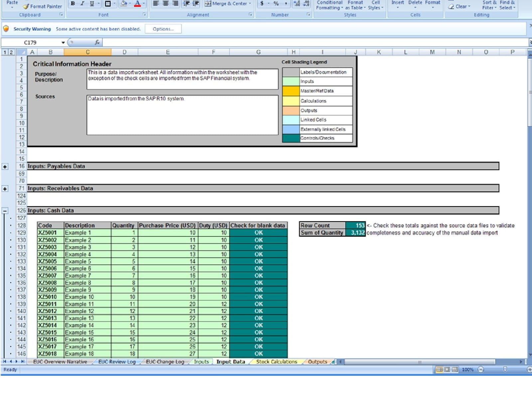The image size is (532, 399).
Task: Switch to the Stock Calculations sheet tab
Action: coord(276,362)
